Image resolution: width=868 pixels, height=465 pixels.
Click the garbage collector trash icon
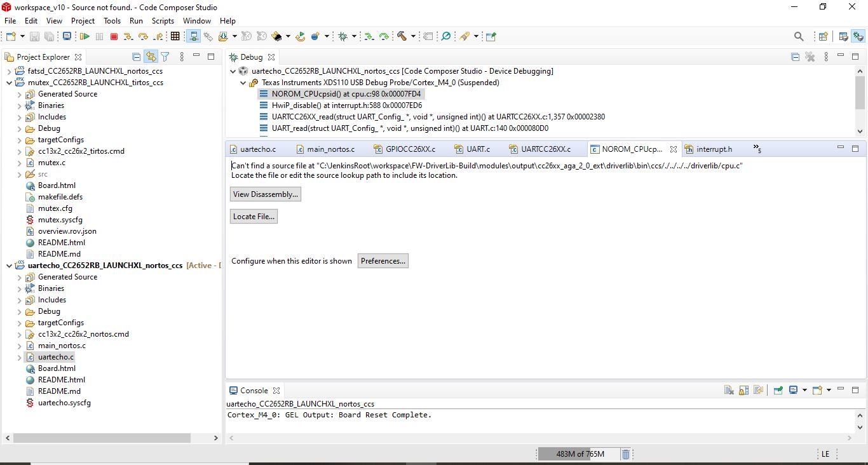pyautogui.click(x=626, y=454)
